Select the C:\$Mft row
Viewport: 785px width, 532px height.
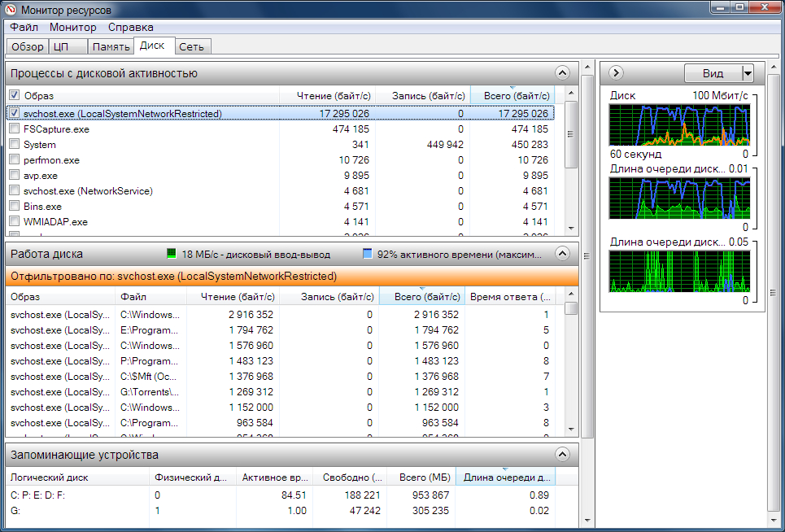(x=281, y=377)
